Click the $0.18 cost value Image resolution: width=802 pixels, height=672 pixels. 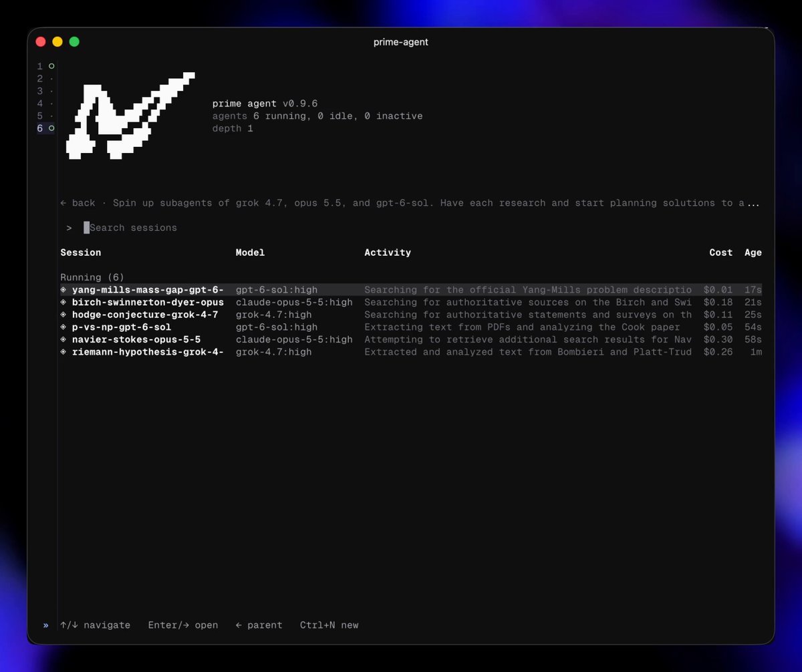(718, 303)
